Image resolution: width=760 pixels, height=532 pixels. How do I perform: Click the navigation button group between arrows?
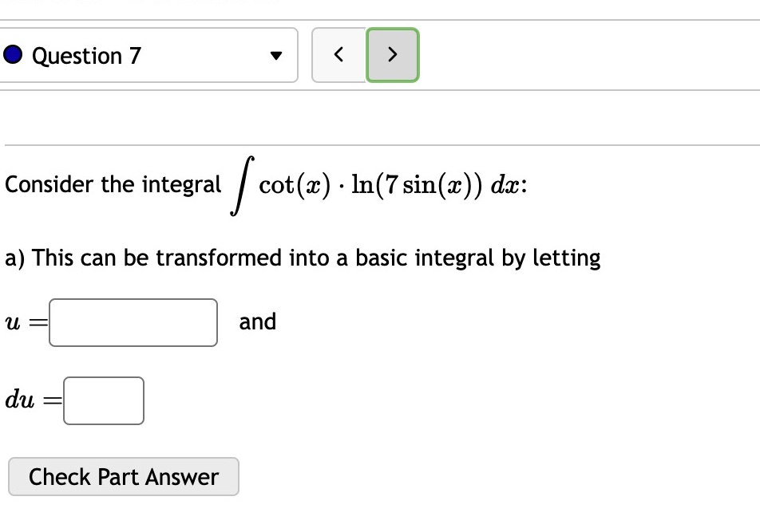pos(365,55)
